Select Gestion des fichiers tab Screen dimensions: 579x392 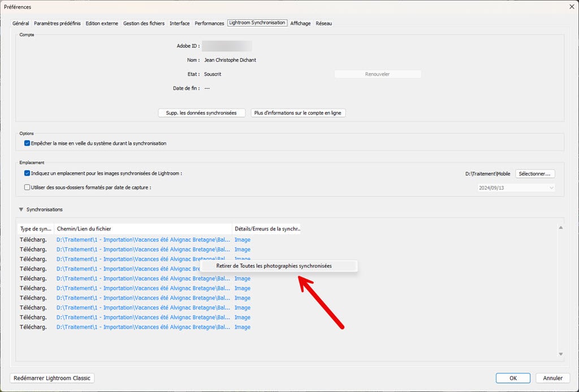click(x=144, y=23)
